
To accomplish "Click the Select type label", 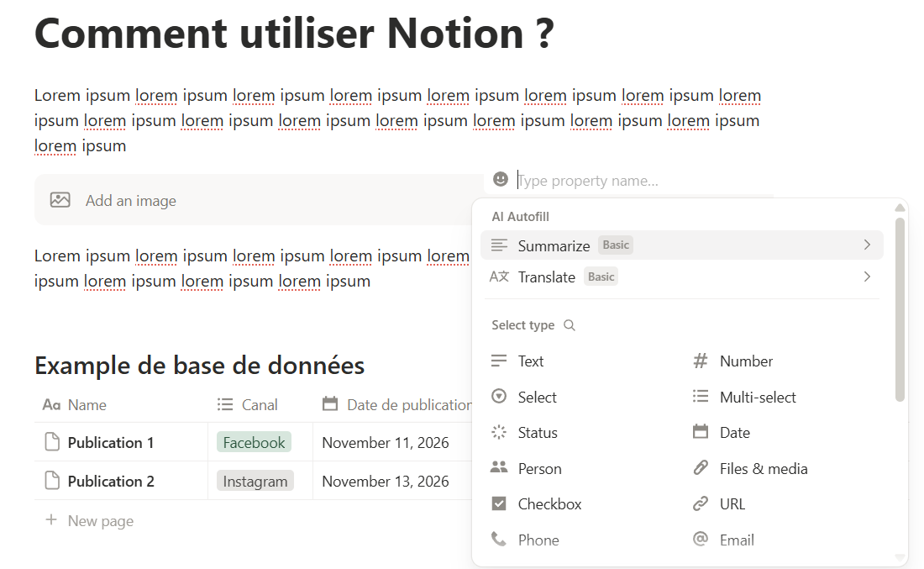I will [x=522, y=325].
